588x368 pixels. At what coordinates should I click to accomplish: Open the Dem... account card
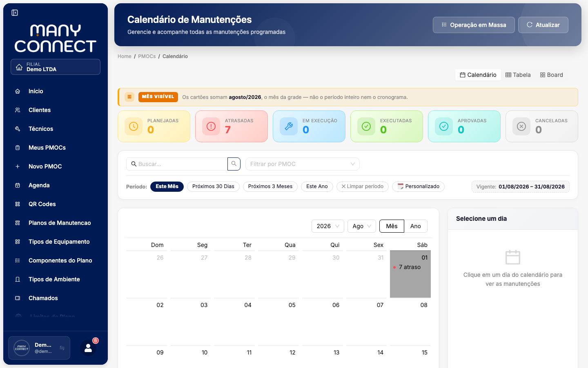click(39, 348)
